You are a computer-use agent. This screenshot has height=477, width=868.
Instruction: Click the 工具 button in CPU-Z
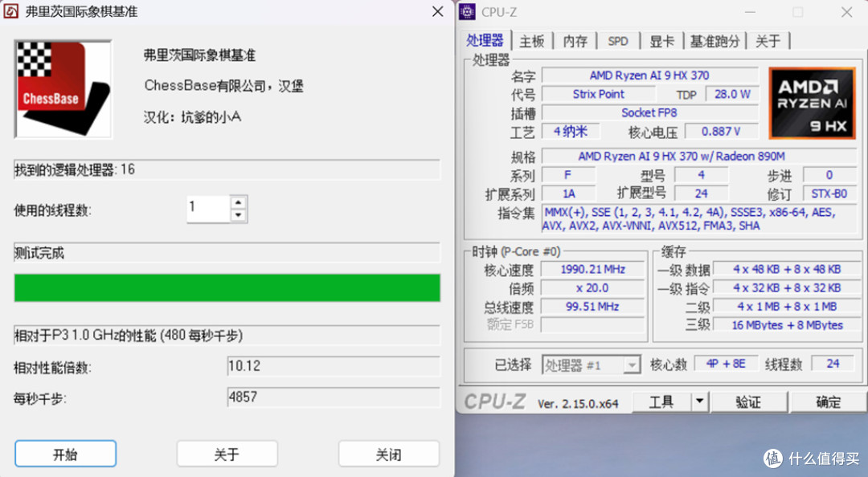pyautogui.click(x=661, y=402)
